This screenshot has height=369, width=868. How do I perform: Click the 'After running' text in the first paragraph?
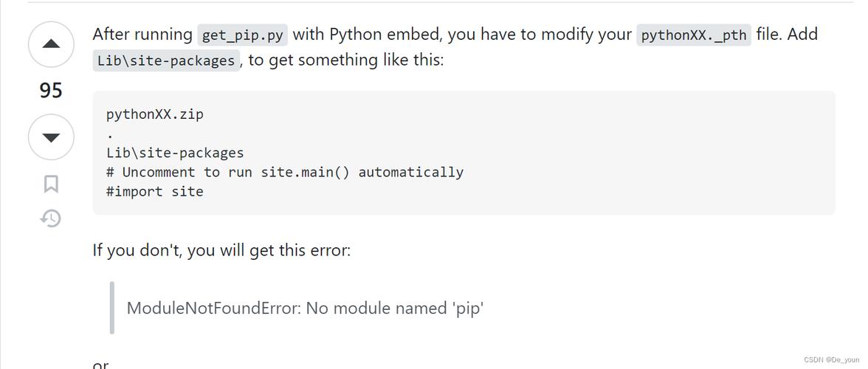point(142,35)
